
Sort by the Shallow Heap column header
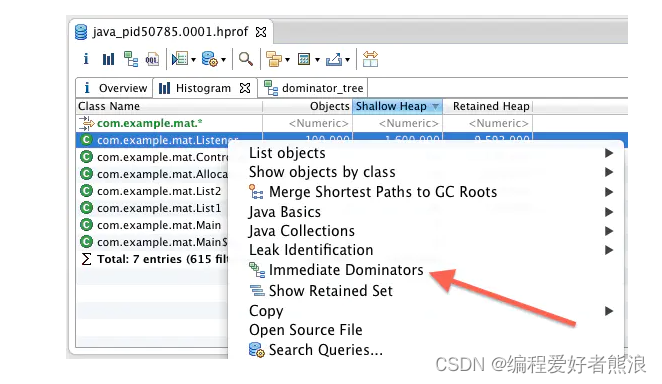[x=397, y=106]
